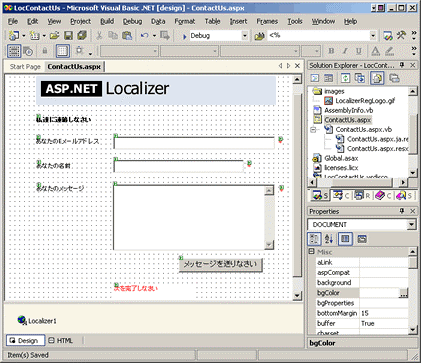Click the bgColor ellipsis picker button
This screenshot has width=421, height=363.
(x=403, y=293)
